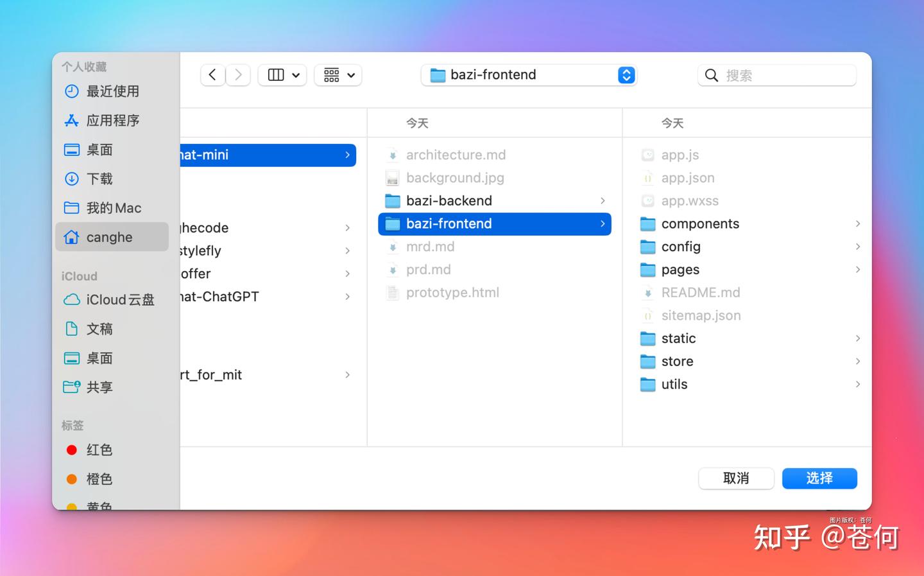Select Shared (共享) in sidebar
The image size is (924, 576).
tap(99, 387)
